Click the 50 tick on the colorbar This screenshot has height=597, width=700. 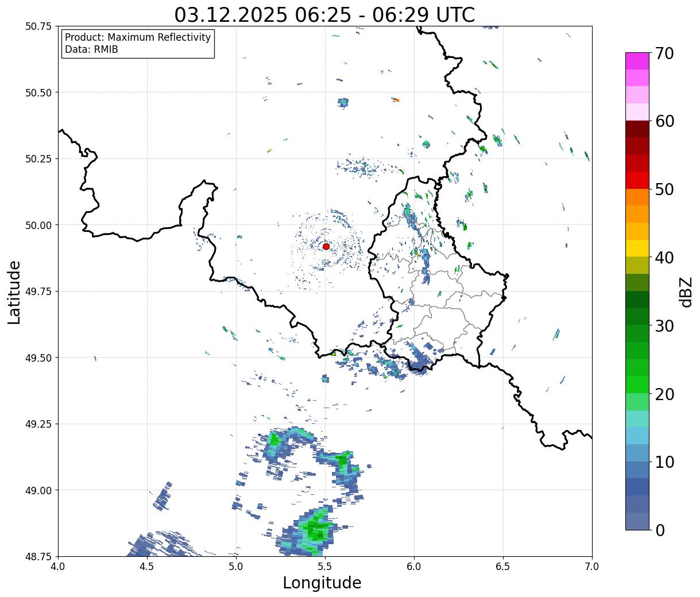tap(664, 189)
